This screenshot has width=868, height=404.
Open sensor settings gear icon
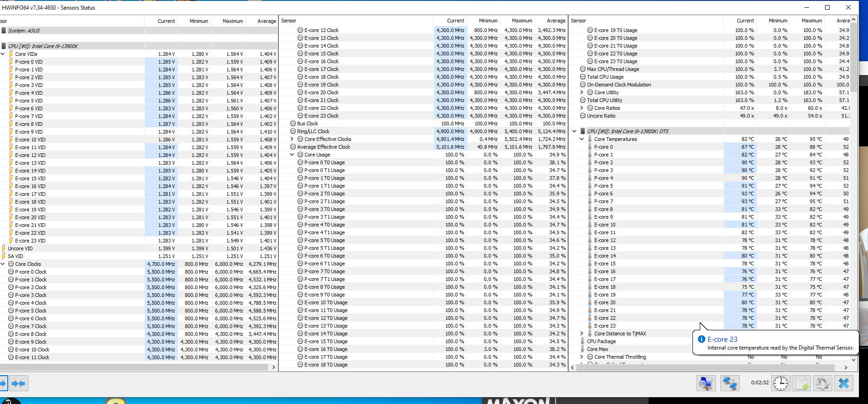click(823, 383)
